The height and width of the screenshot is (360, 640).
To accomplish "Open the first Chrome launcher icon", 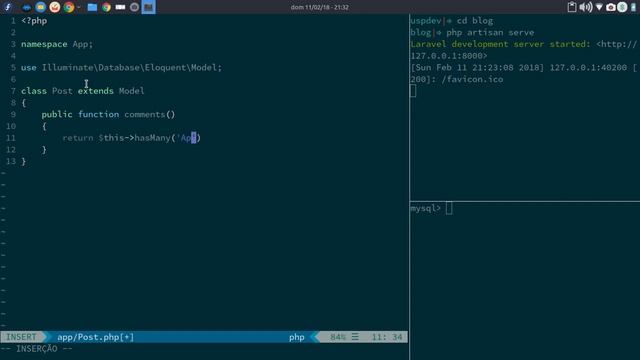I will coord(69,7).
